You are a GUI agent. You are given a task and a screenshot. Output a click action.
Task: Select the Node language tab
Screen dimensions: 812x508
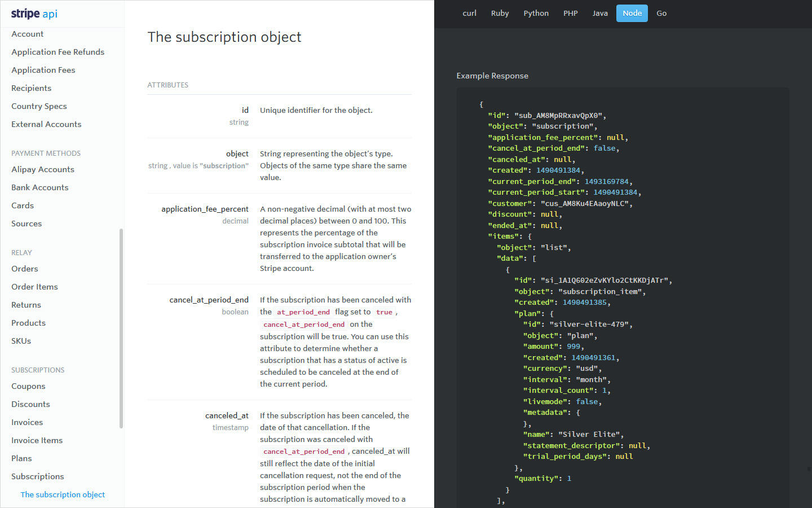pyautogui.click(x=632, y=13)
